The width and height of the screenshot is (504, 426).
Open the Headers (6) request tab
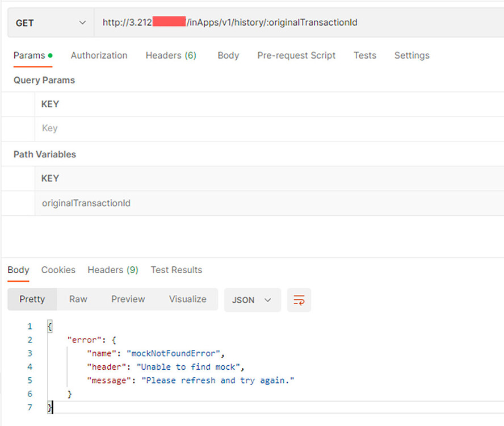(171, 55)
